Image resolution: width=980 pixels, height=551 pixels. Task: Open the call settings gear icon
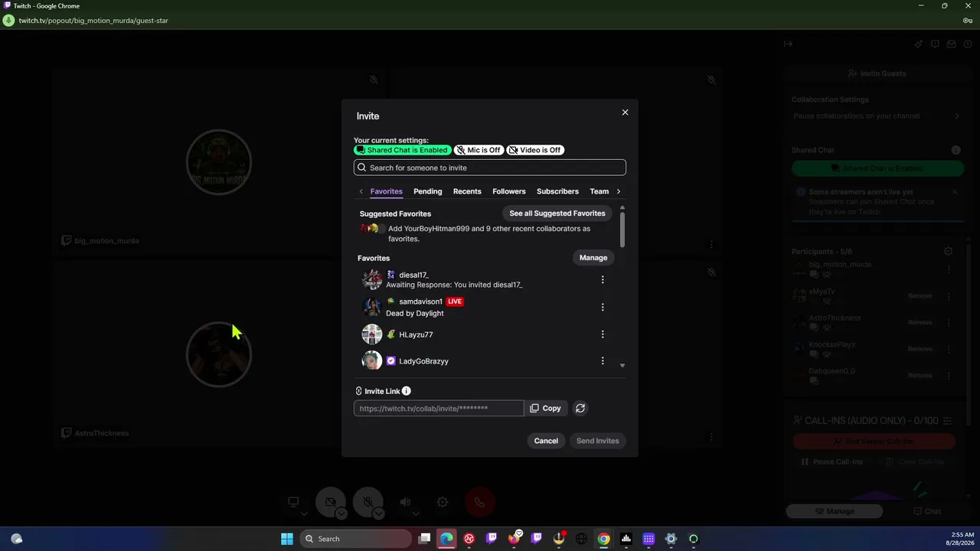point(443,502)
